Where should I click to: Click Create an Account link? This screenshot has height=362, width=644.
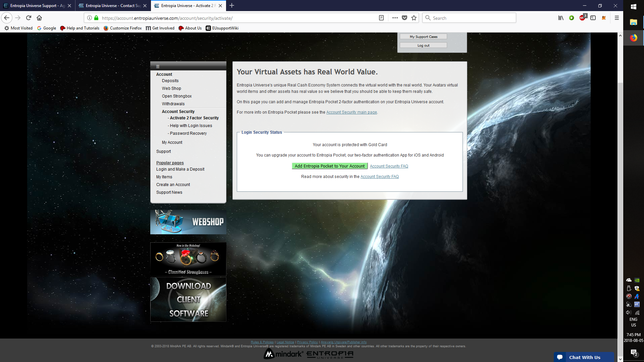(173, 185)
